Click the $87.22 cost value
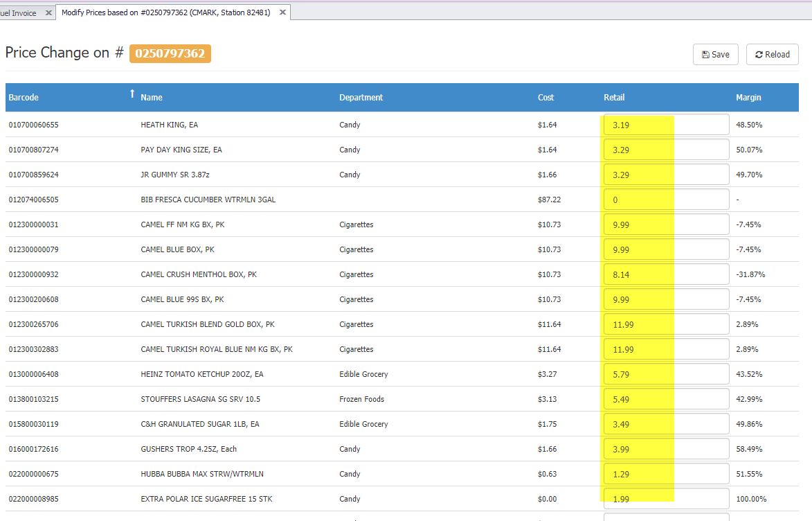Screen dimensions: 812x521 coord(549,200)
